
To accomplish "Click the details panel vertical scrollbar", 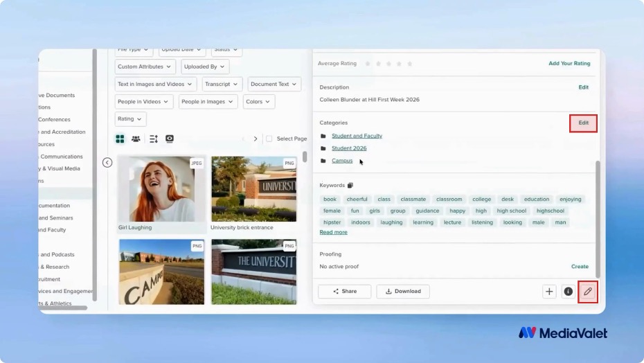I will click(x=598, y=219).
